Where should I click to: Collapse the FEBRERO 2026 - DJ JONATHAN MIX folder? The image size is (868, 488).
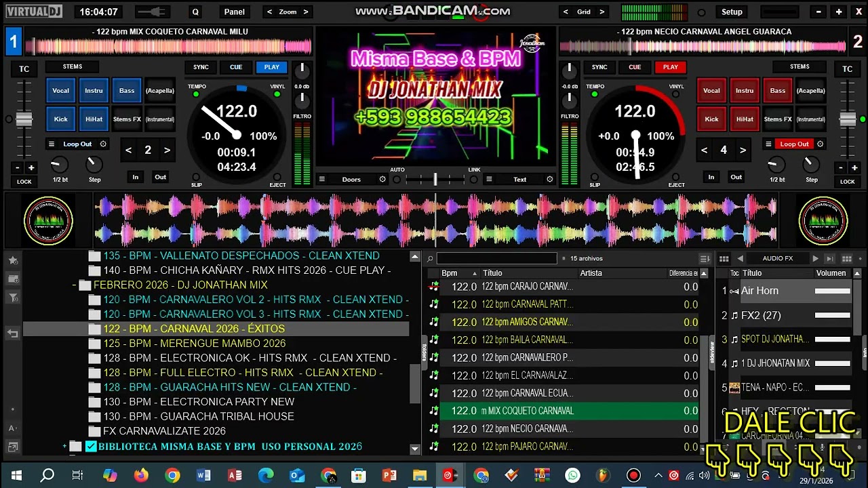pyautogui.click(x=74, y=285)
